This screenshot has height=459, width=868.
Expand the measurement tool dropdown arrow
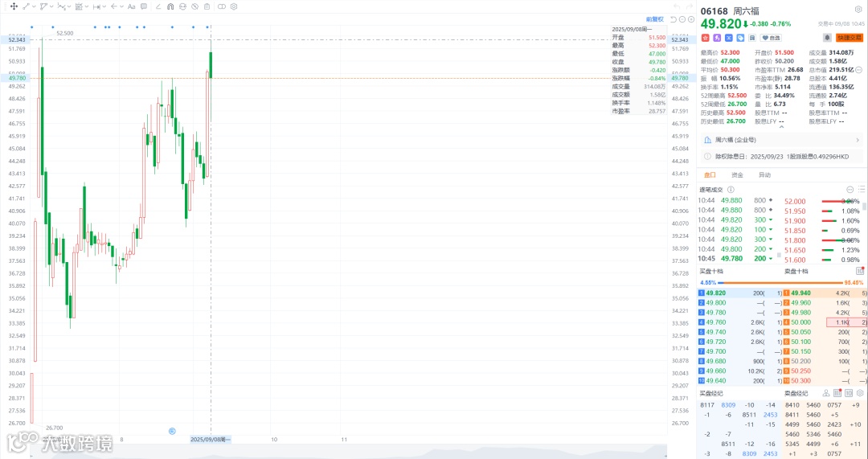coord(104,6)
